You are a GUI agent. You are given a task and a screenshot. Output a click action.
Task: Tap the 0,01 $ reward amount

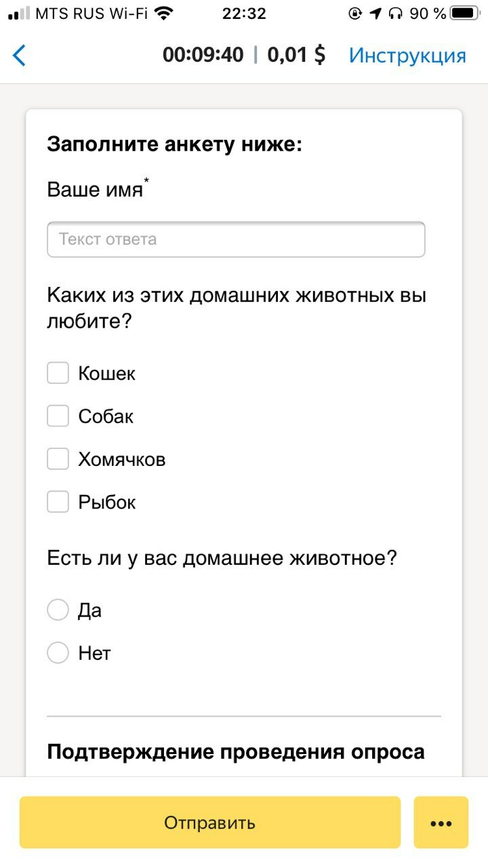click(x=296, y=55)
